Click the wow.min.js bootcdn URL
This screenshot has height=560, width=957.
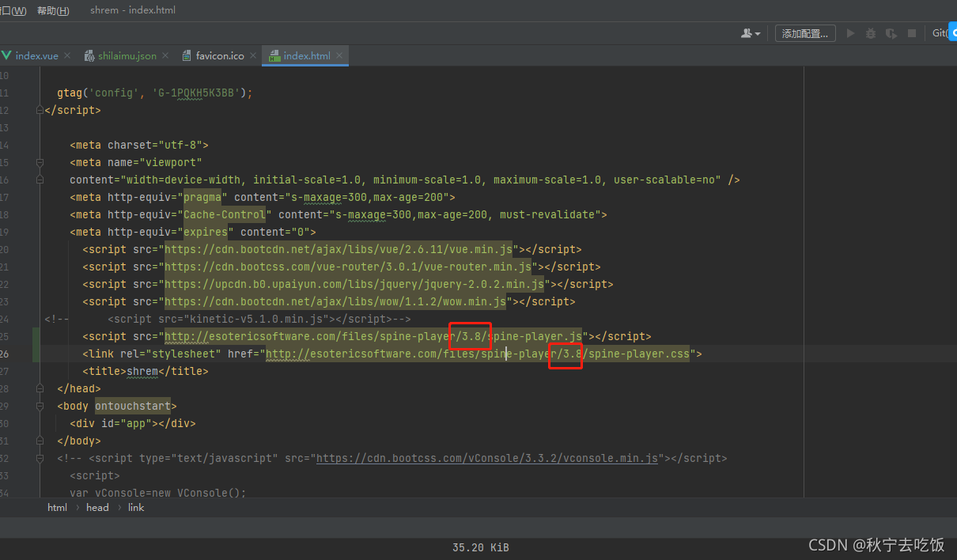[335, 301]
